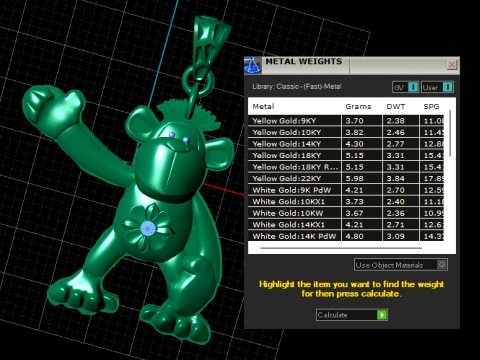This screenshot has width=480, height=360.
Task: Sort by the Metal column header
Action: pos(263,106)
